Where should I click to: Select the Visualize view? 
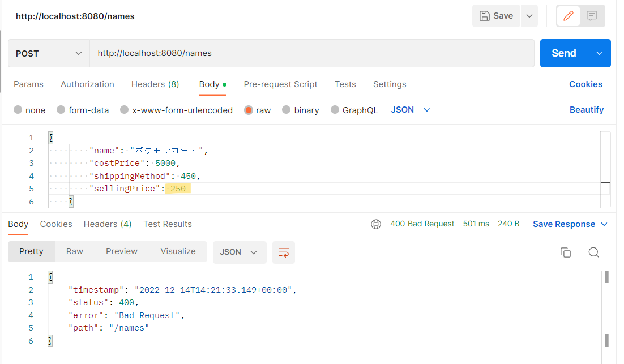[x=178, y=251]
